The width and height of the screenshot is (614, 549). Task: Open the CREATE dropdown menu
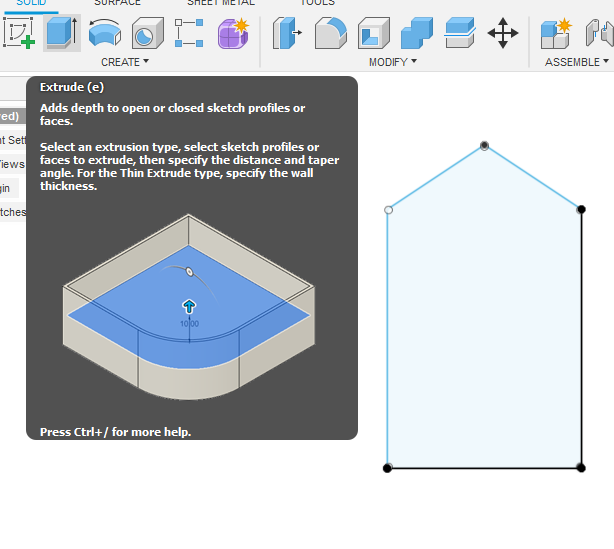(125, 62)
